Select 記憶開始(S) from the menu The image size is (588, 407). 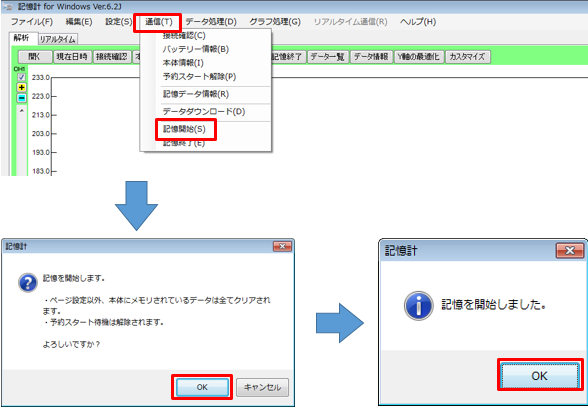184,129
